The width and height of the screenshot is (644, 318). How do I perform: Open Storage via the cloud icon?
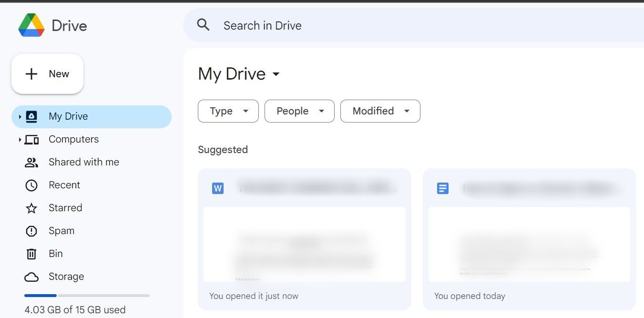click(x=31, y=276)
